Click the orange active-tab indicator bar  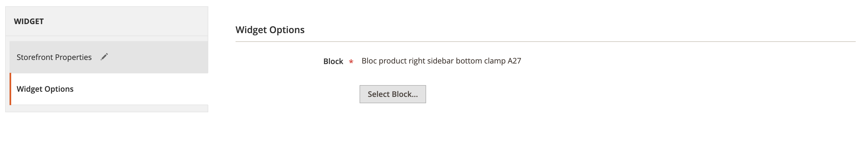10,89
